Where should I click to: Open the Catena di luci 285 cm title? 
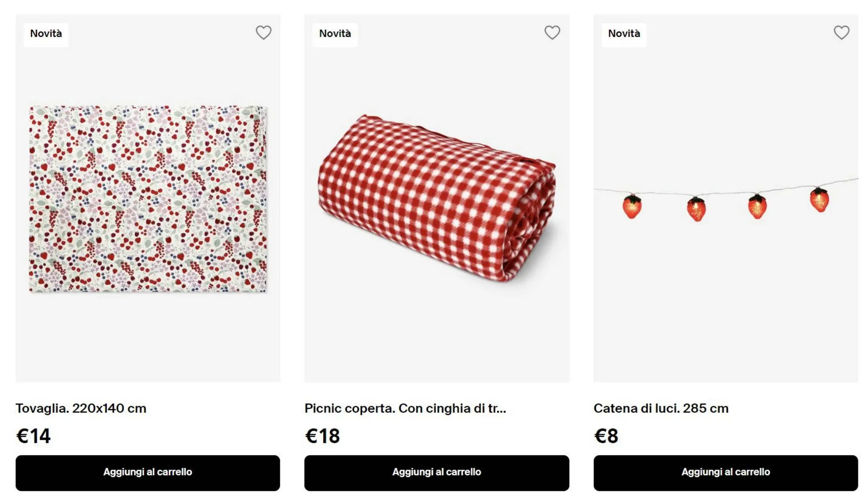[661, 408]
